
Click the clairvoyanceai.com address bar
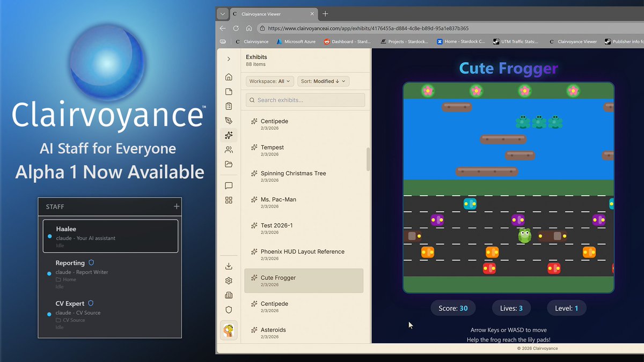451,28
